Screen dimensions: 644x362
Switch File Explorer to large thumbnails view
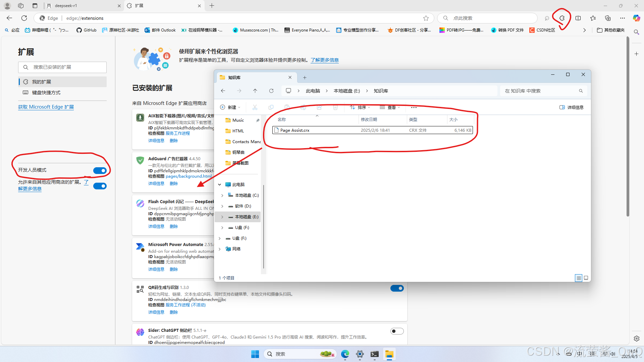(x=586, y=278)
